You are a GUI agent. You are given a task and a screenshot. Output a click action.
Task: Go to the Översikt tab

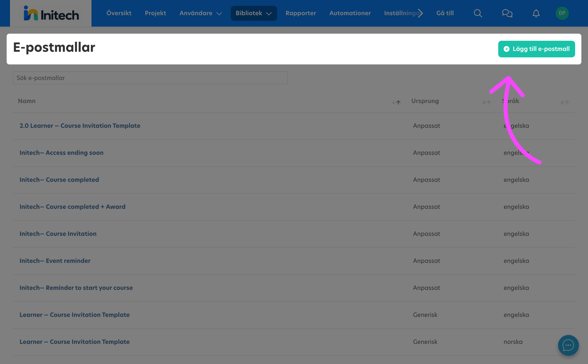[119, 13]
